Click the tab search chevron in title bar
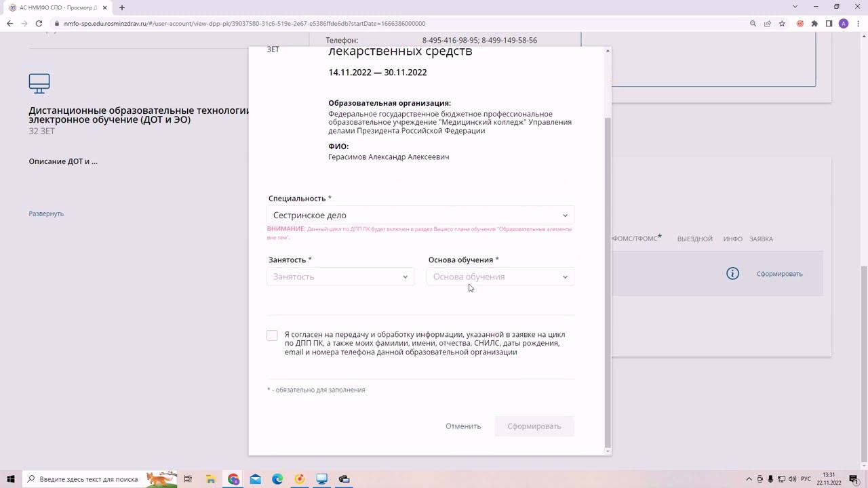The image size is (868, 488). [x=795, y=7]
